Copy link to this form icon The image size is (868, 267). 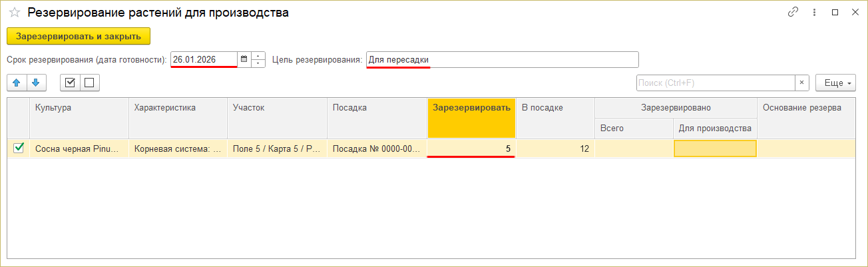pyautogui.click(x=793, y=13)
